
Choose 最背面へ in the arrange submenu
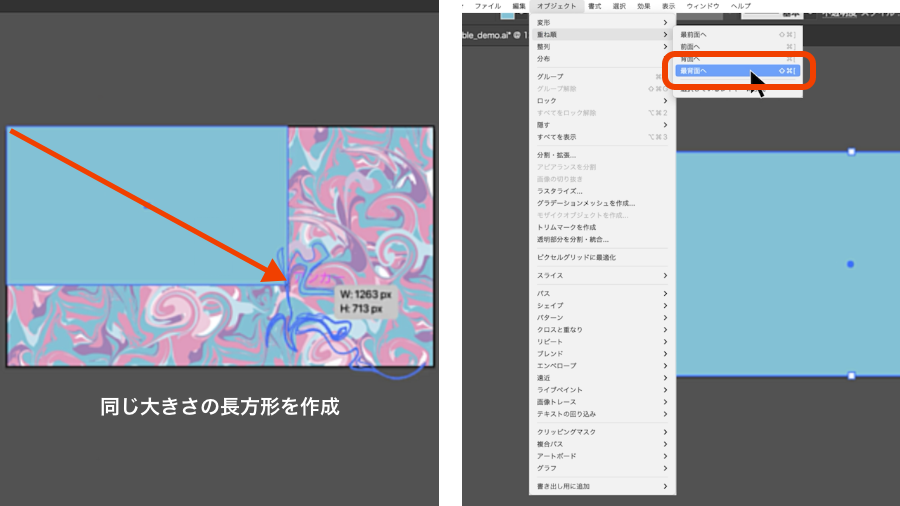738,71
